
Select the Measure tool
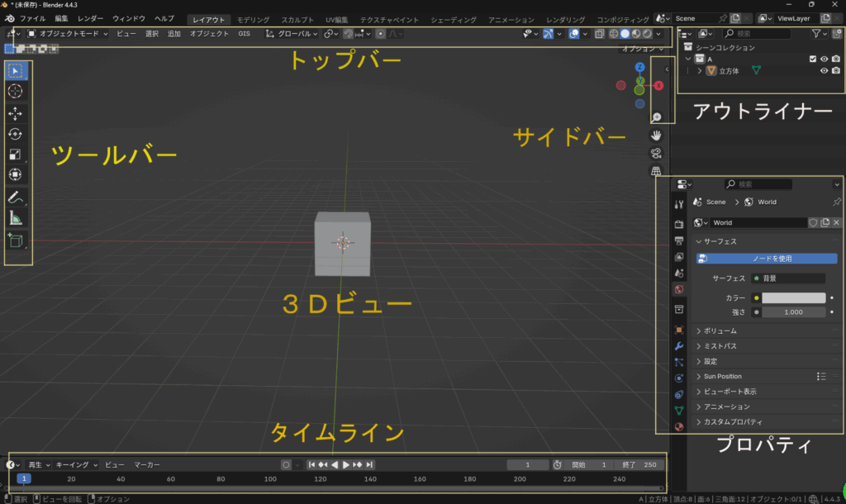(x=16, y=219)
